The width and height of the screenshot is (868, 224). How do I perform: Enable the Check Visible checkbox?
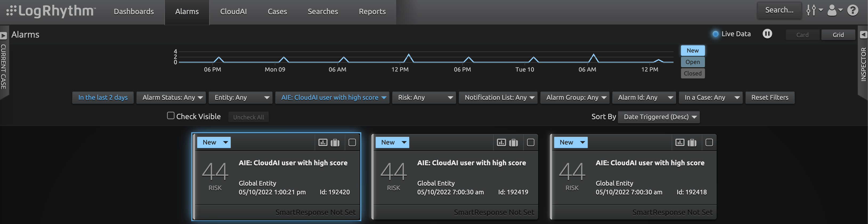click(x=171, y=116)
